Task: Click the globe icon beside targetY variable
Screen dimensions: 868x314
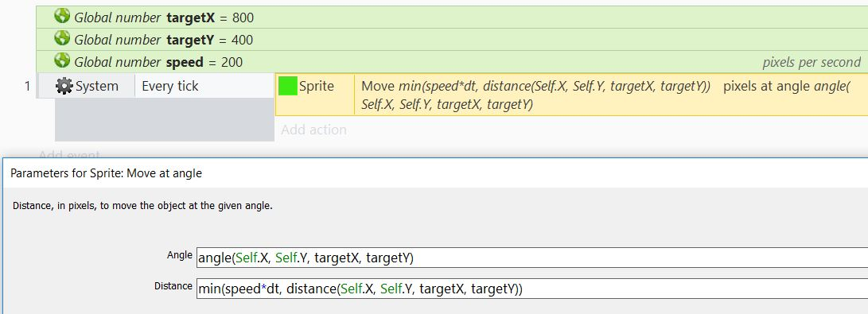Action: click(x=62, y=38)
